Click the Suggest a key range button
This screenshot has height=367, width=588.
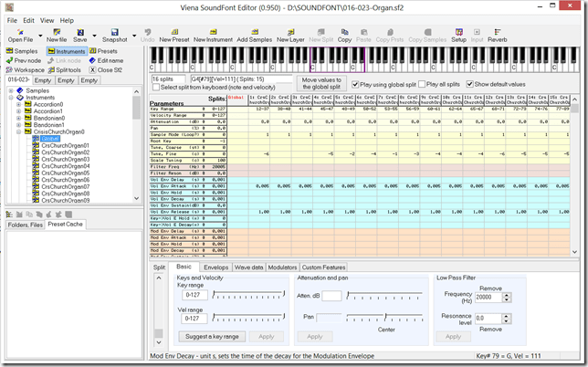click(210, 337)
